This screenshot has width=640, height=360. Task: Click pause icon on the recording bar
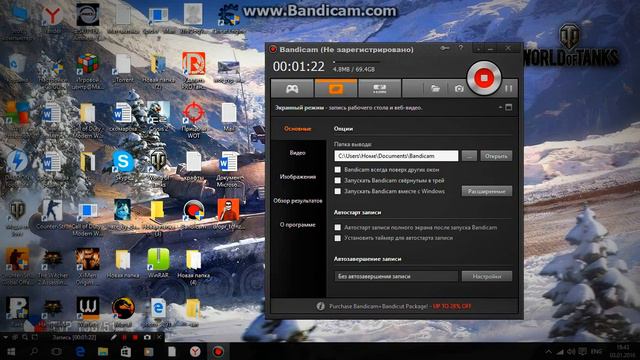tap(124, 337)
